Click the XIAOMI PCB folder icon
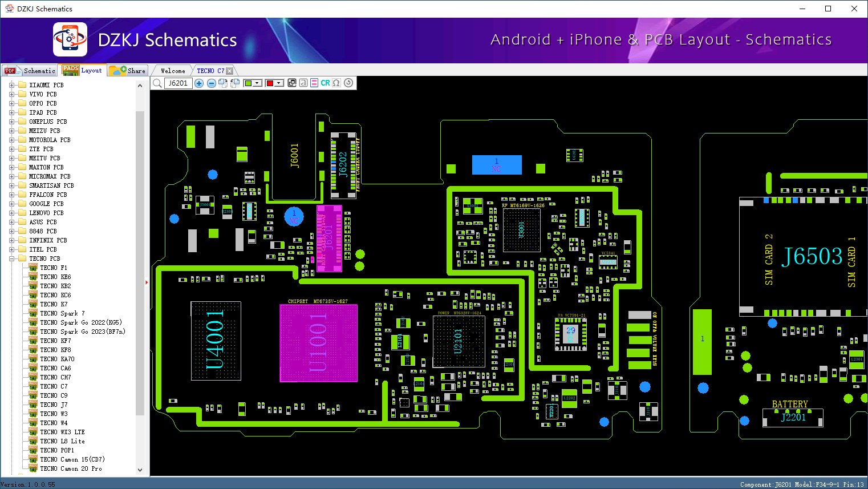 point(22,85)
